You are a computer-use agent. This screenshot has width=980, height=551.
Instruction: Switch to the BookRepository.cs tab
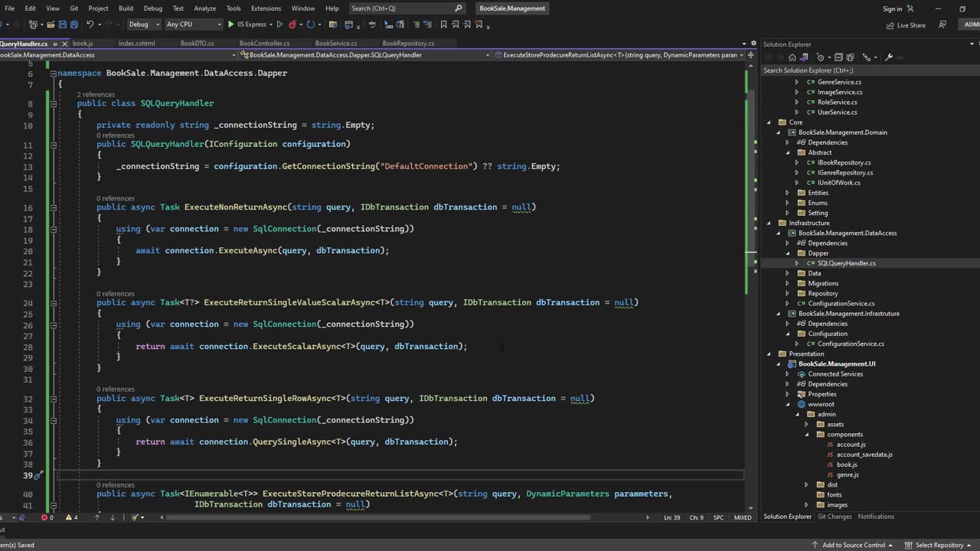[x=408, y=44]
